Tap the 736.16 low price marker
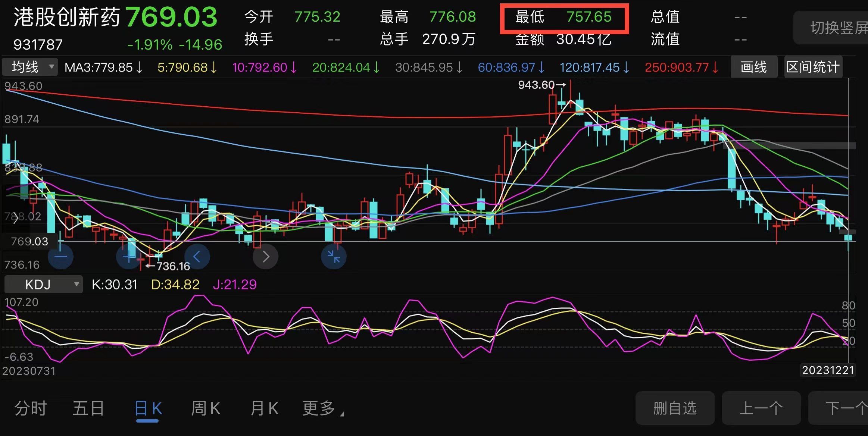Screen dimensions: 868x436 [x=168, y=266]
